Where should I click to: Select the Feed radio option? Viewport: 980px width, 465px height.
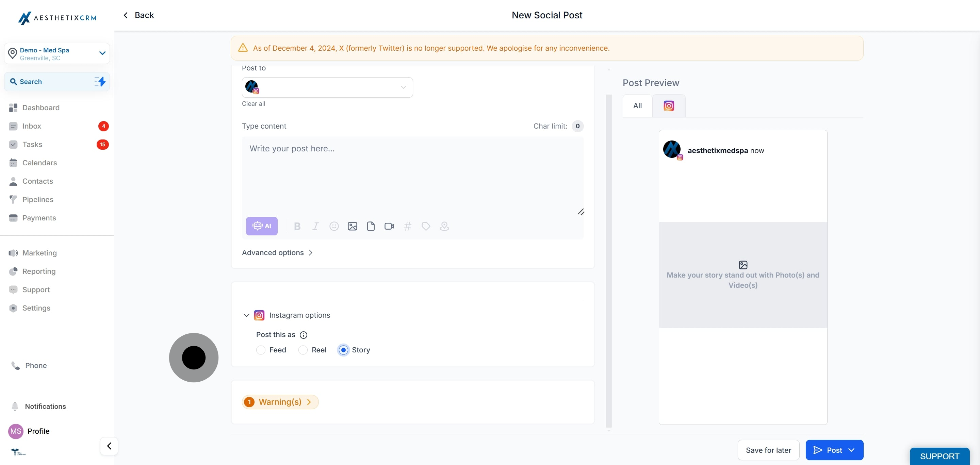261,350
